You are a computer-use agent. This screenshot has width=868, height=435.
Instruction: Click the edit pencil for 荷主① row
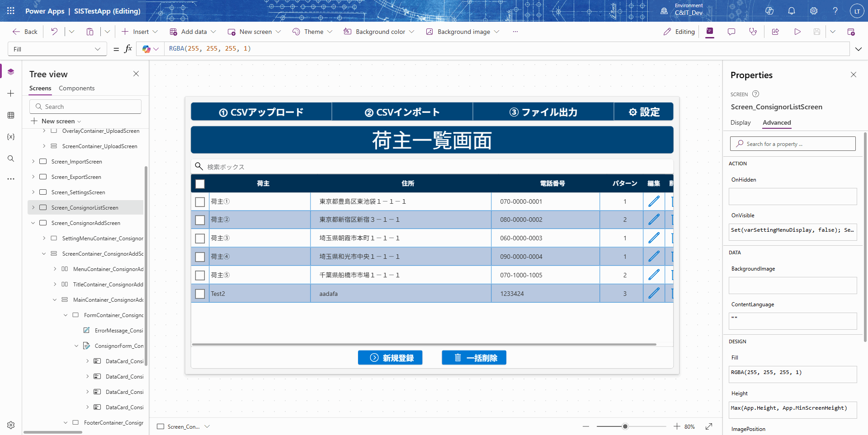coord(654,201)
